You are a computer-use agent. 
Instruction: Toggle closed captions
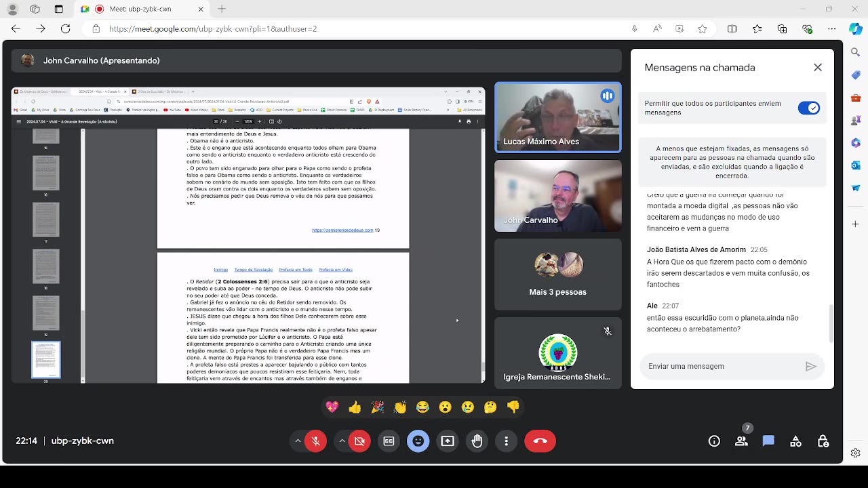point(389,441)
